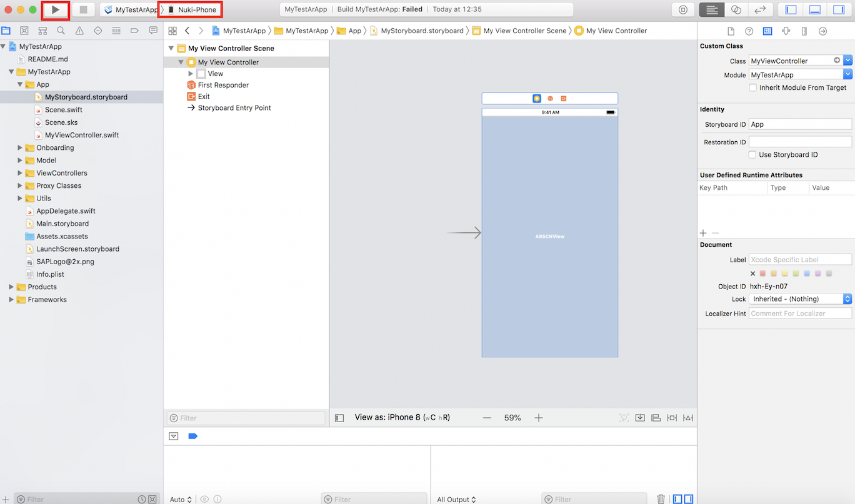
Task: Select MyViewController.swift in navigator
Action: (81, 135)
